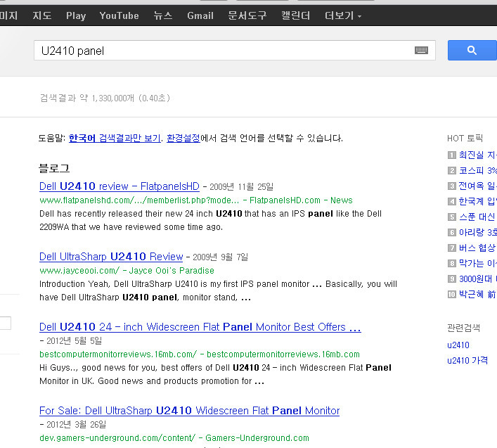Open Gmail in top navigation bar
Viewport: 497px width, 448px height.
coord(200,15)
